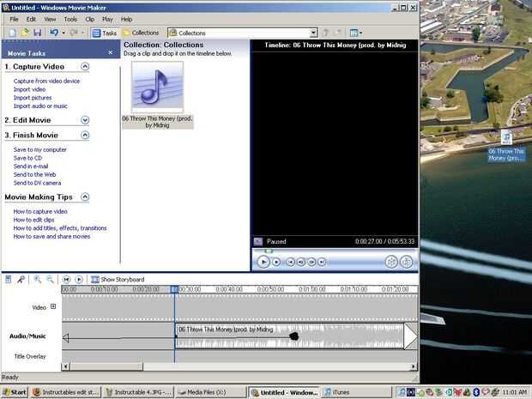Viewport: 532px width, 399px height.
Task: Click the New Project toolbar icon
Action: [x=13, y=33]
